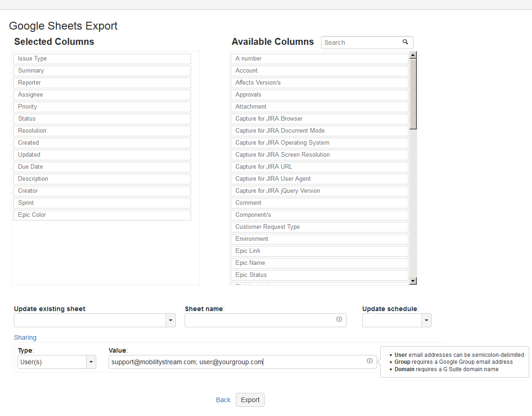Click the info icon in Sheet name field

(339, 319)
